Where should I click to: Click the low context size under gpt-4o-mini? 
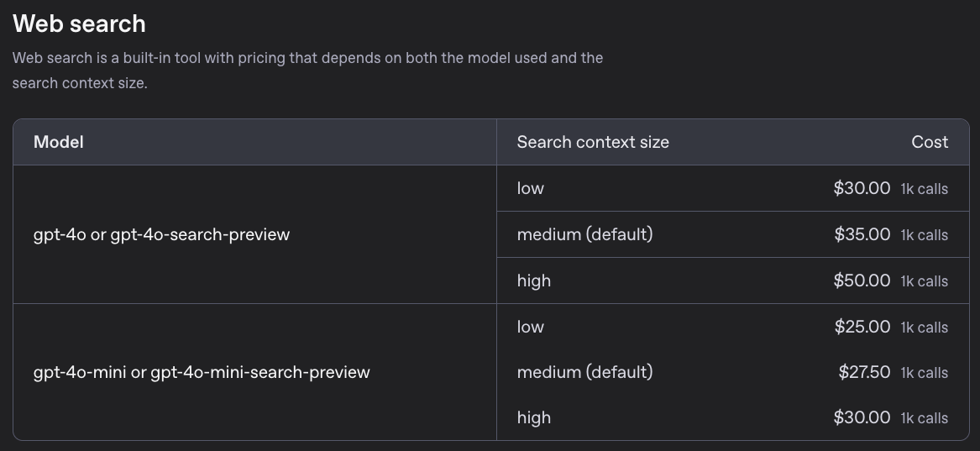531,327
